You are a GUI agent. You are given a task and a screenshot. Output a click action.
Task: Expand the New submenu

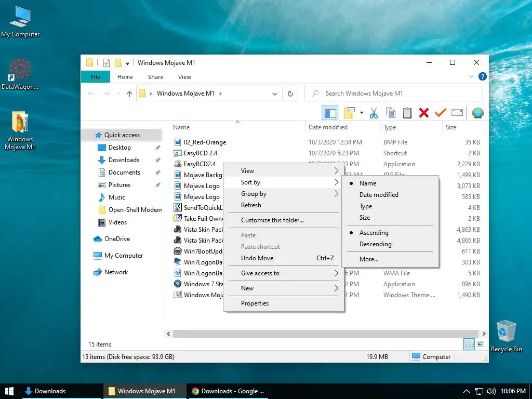click(284, 288)
